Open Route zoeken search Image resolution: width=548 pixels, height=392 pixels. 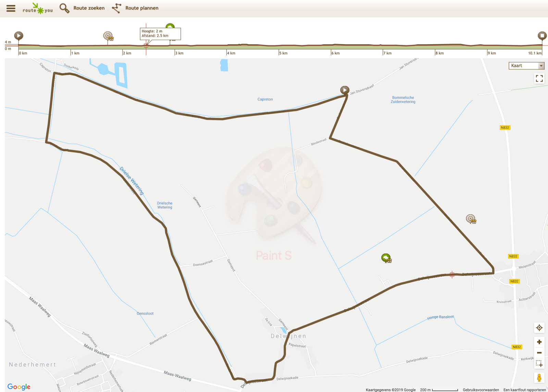click(x=82, y=8)
